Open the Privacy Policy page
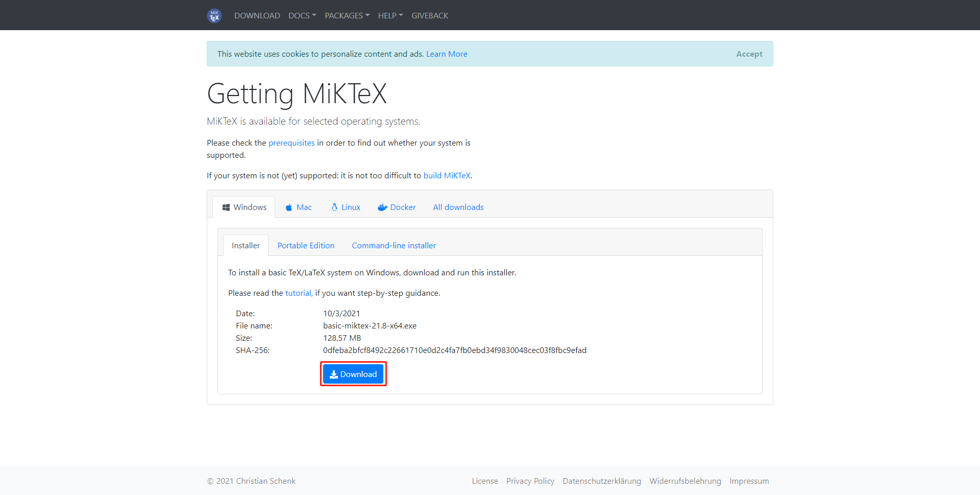This screenshot has height=495, width=980. tap(530, 481)
